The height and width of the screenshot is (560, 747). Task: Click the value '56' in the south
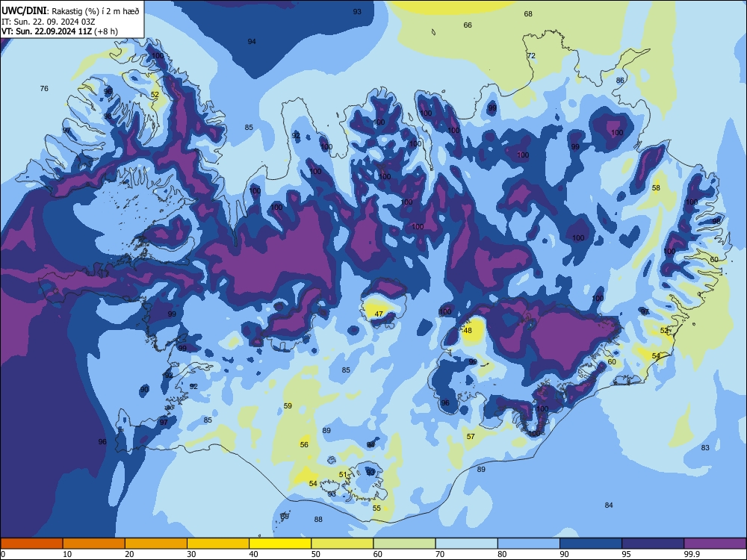click(x=304, y=445)
